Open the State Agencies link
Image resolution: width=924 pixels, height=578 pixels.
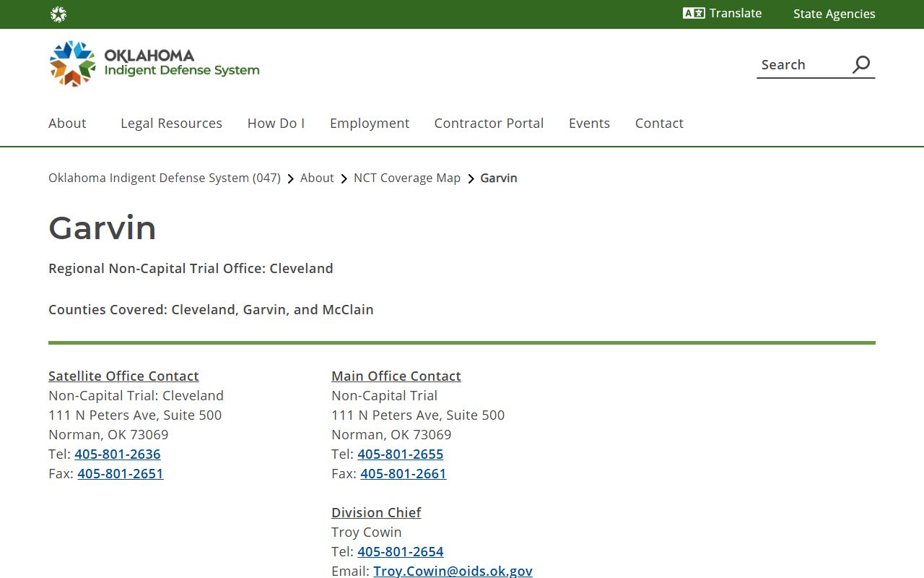click(x=834, y=14)
